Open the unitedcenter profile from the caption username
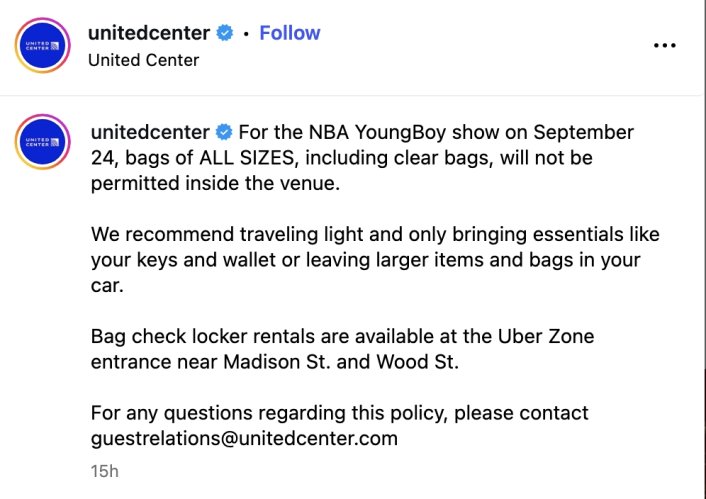 pyautogui.click(x=150, y=132)
